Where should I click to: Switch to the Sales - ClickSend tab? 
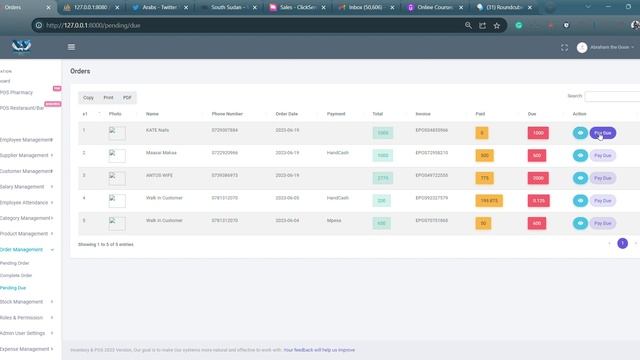[x=297, y=7]
